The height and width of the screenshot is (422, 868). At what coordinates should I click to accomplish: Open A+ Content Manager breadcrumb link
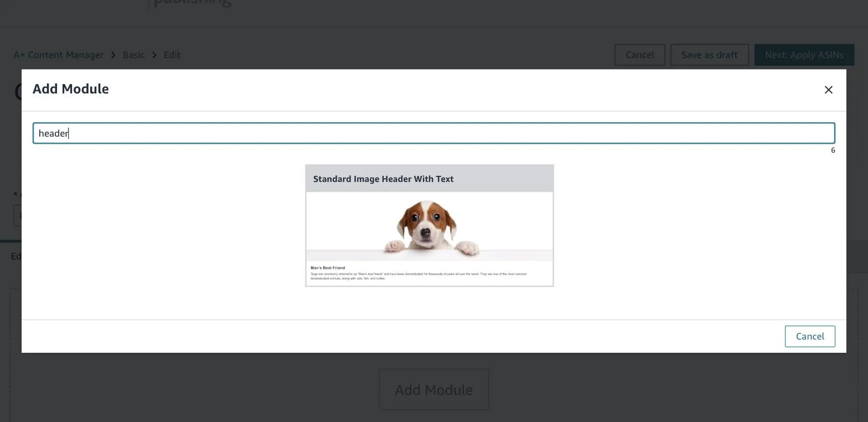click(59, 55)
